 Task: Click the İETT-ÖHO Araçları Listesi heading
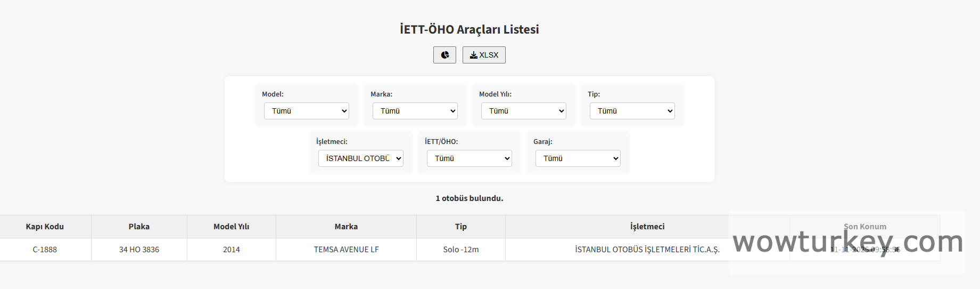[469, 29]
